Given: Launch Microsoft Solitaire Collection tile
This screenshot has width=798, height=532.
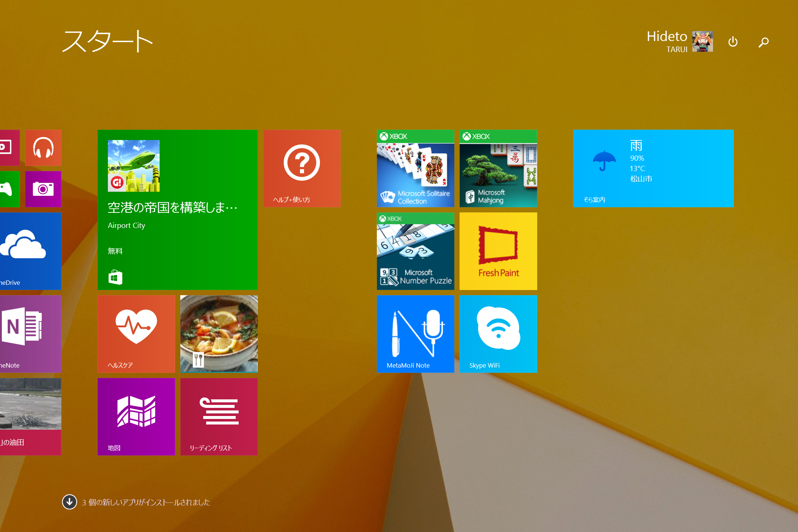Looking at the screenshot, I should coord(415,168).
